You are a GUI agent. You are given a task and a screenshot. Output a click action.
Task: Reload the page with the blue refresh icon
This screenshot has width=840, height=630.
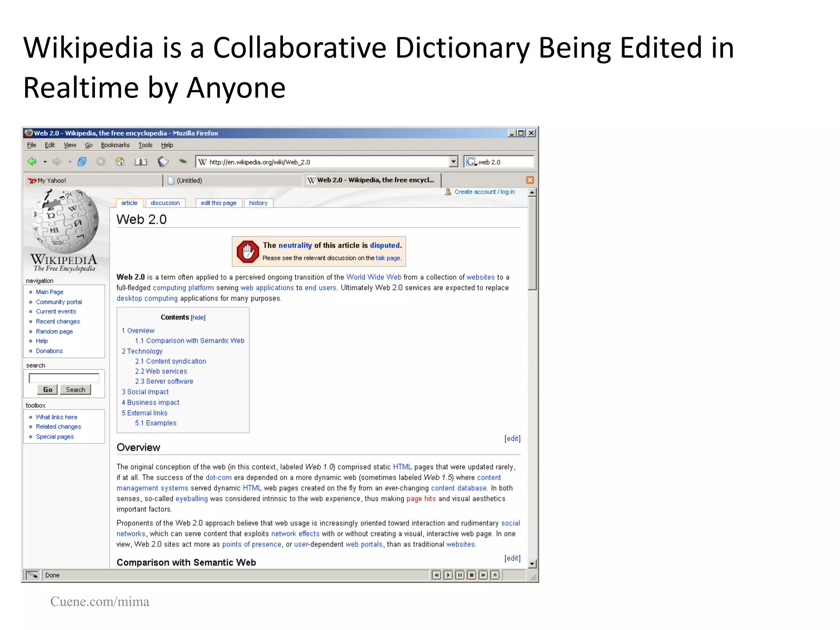pos(82,162)
